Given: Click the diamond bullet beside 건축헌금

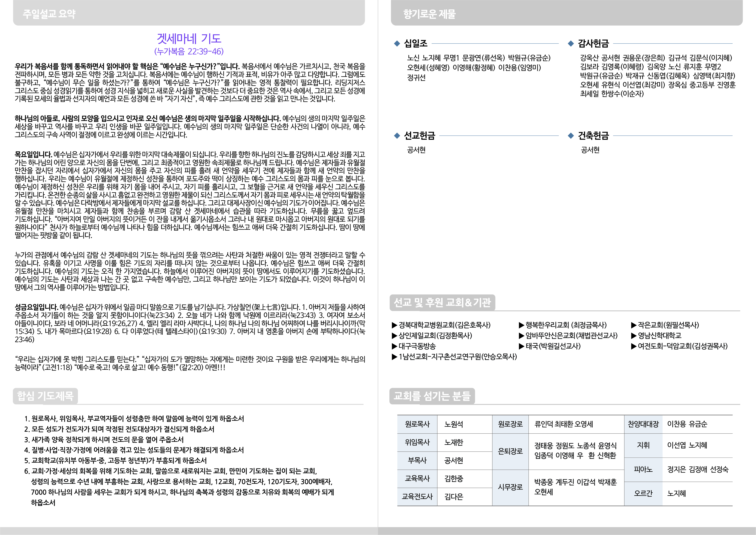Looking at the screenshot, I should point(571,136).
